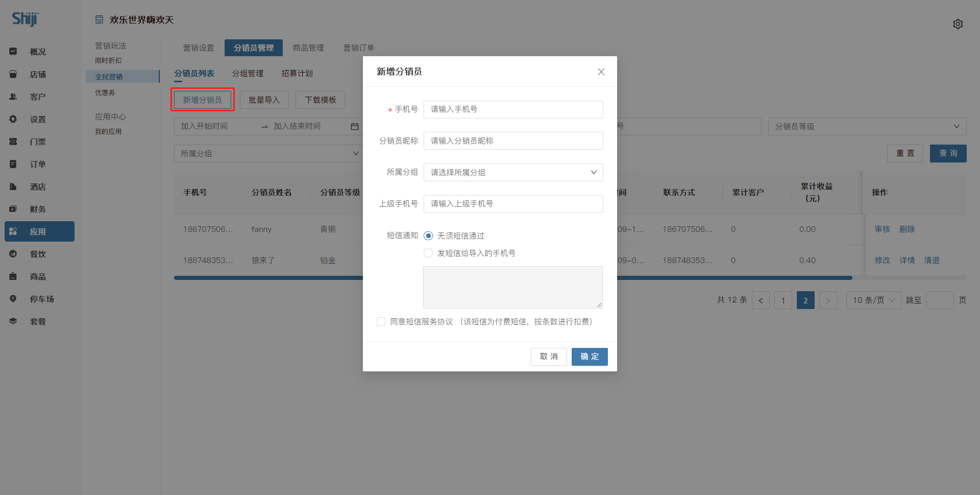Focus the 分销员昵称 input field
This screenshot has height=495, width=980.
point(513,140)
